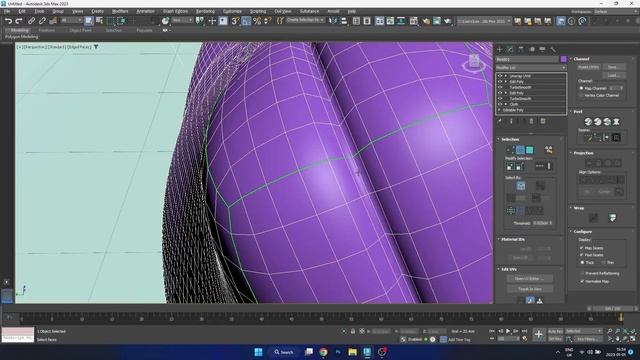Toggle the Angle Snap button
Screen dimensions: 640x360
point(246,21)
